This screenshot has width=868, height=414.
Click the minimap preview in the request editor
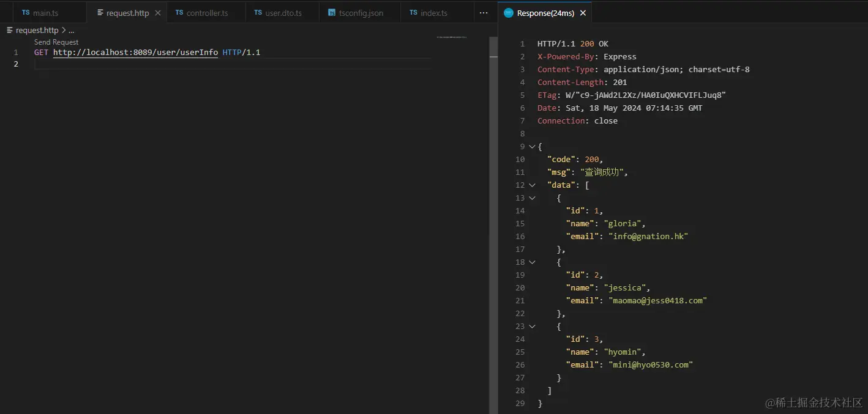point(452,37)
